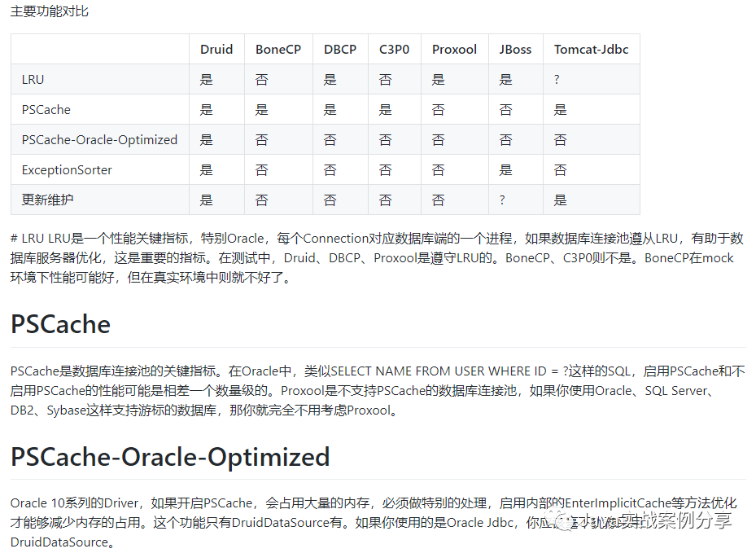
Task: Click the BoneCP column header
Action: (278, 49)
